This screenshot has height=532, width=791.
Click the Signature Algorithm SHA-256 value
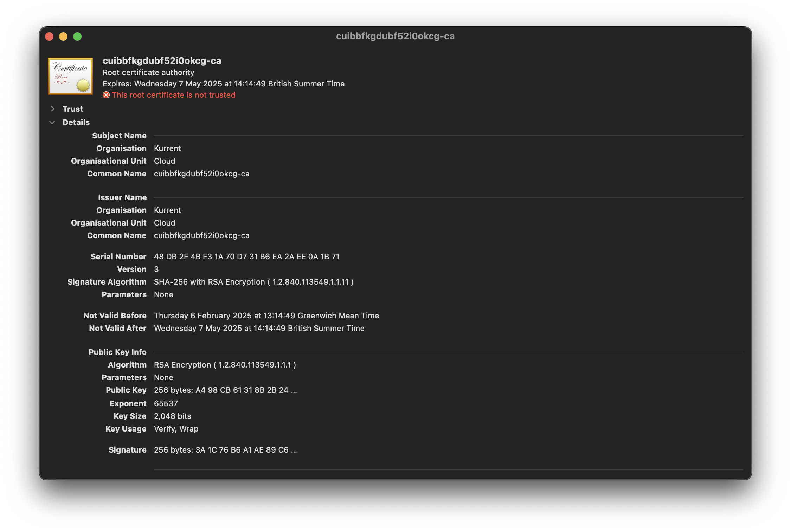coord(253,281)
